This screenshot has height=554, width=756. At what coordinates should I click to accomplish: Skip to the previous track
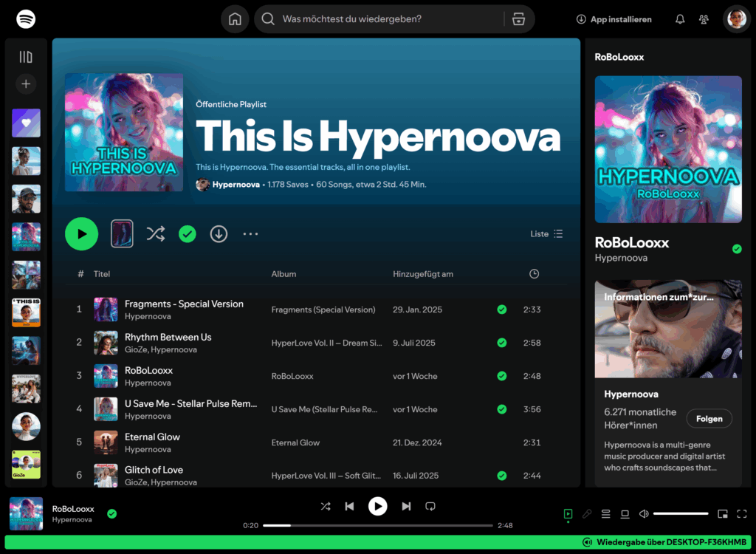pyautogui.click(x=349, y=506)
